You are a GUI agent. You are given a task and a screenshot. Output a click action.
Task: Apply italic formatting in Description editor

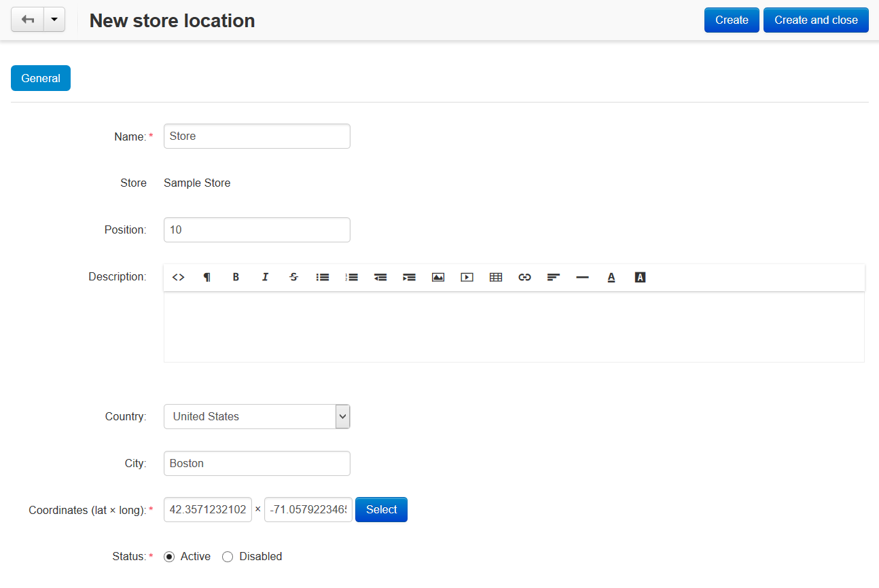coord(265,277)
